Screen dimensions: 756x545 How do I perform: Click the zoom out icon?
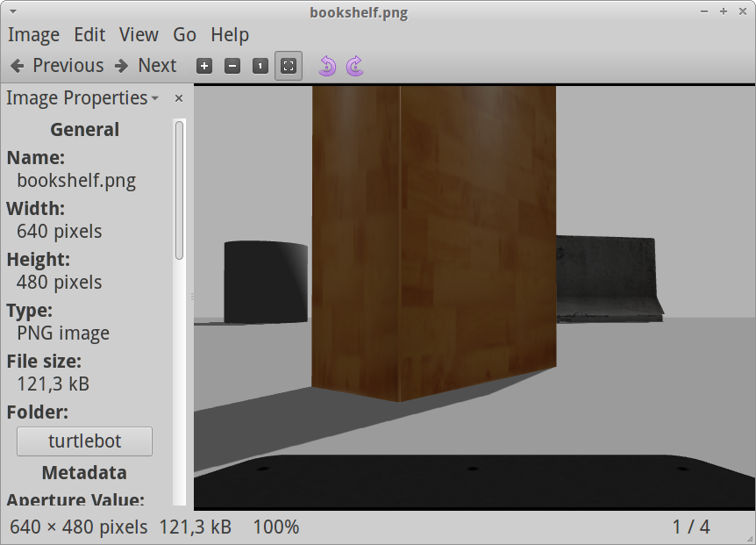click(232, 66)
